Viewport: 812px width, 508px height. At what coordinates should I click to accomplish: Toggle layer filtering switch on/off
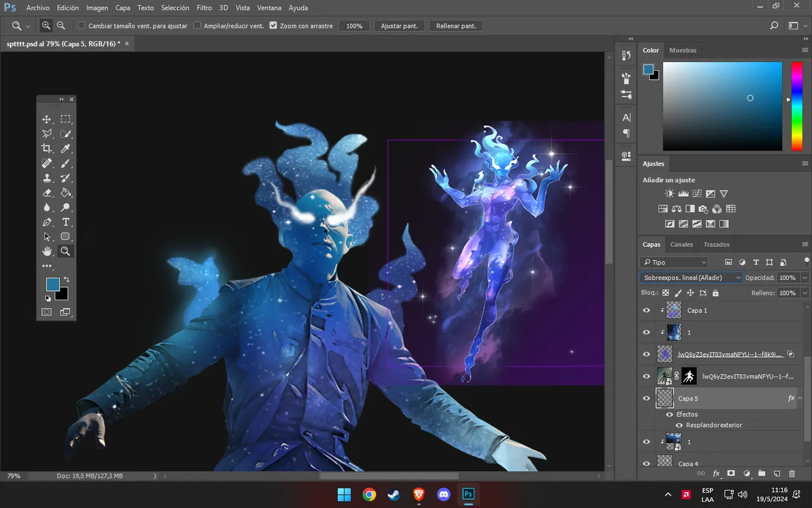806,261
